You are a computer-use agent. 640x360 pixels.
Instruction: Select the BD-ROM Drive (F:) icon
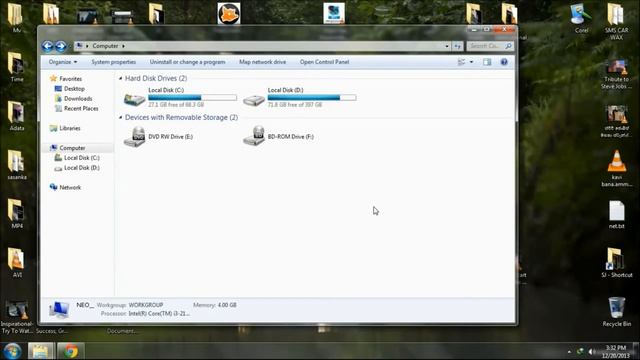pyautogui.click(x=254, y=136)
